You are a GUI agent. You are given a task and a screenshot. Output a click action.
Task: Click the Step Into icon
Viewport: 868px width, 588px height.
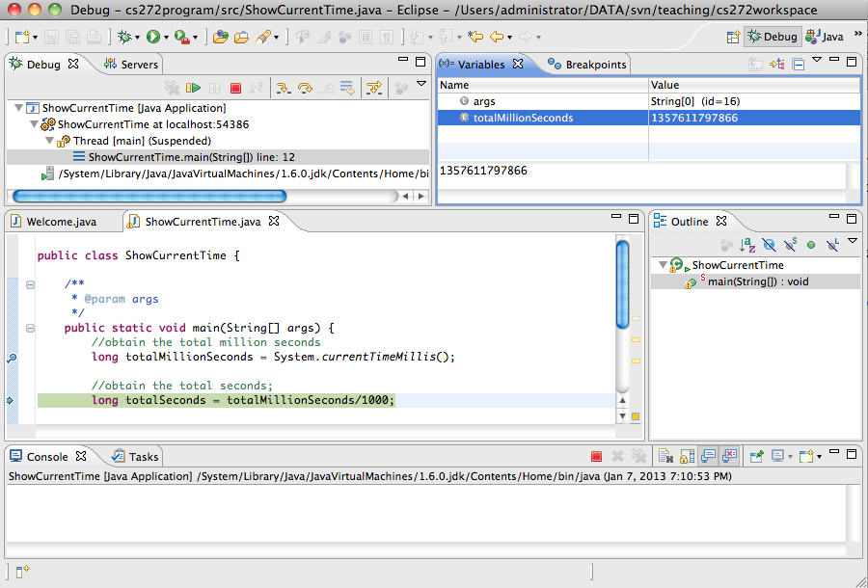284,88
